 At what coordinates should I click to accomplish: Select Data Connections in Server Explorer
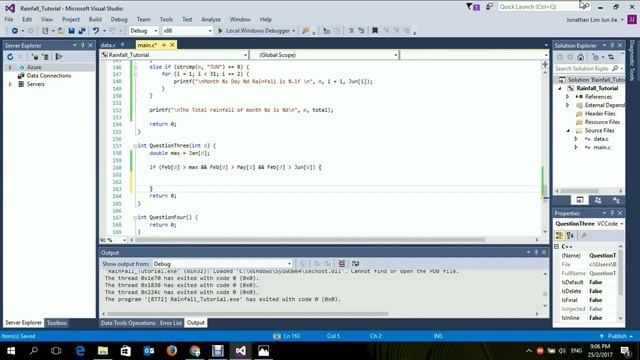tap(49, 76)
